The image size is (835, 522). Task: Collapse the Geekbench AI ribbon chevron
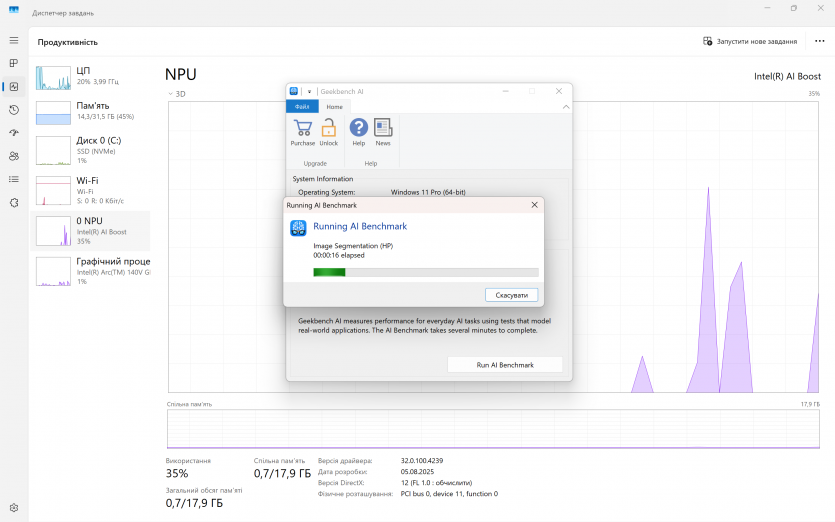(565, 106)
